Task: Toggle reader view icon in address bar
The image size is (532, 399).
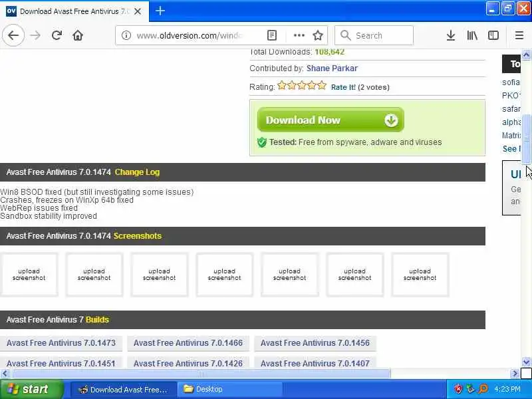Action: [x=272, y=35]
